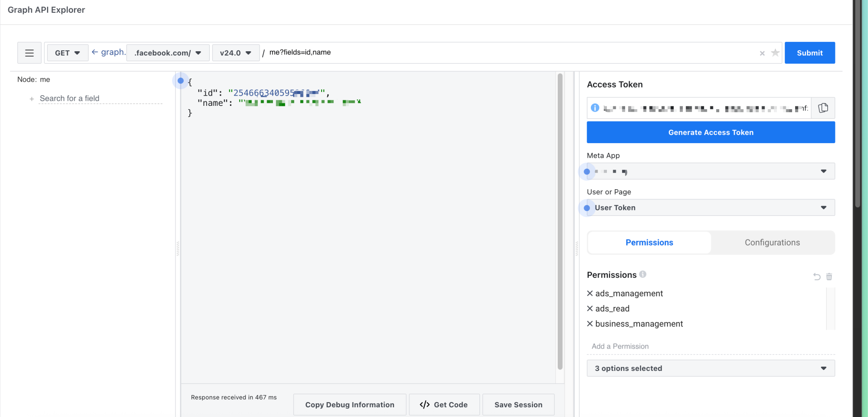This screenshot has width=868, height=417.
Task: Switch to the Configurations tab
Action: pyautogui.click(x=772, y=242)
